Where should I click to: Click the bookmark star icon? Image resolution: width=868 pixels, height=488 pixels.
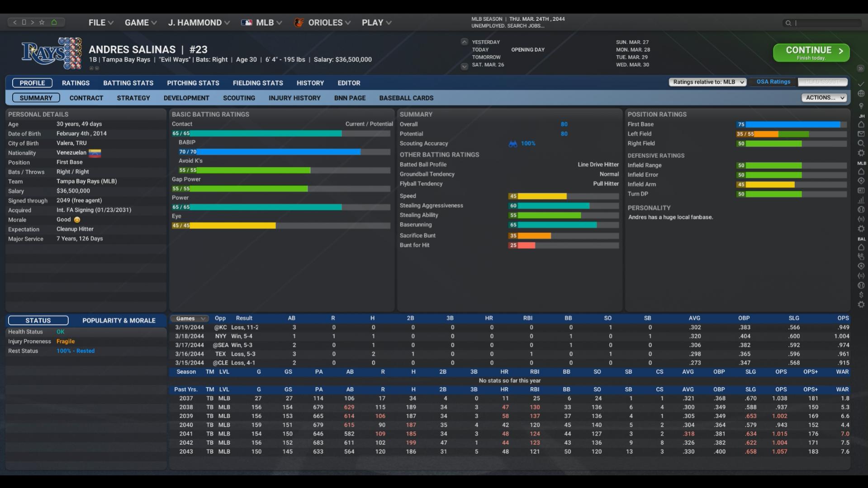point(42,22)
